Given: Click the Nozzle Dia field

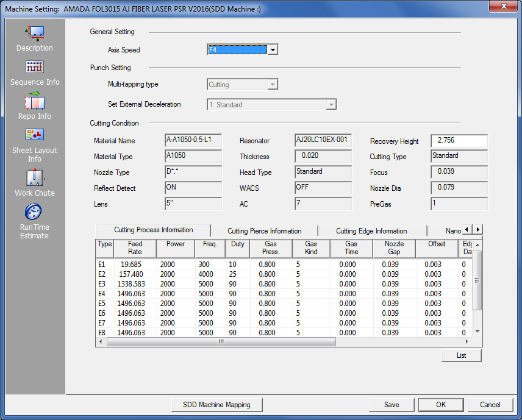Looking at the screenshot, I should click(x=459, y=188).
